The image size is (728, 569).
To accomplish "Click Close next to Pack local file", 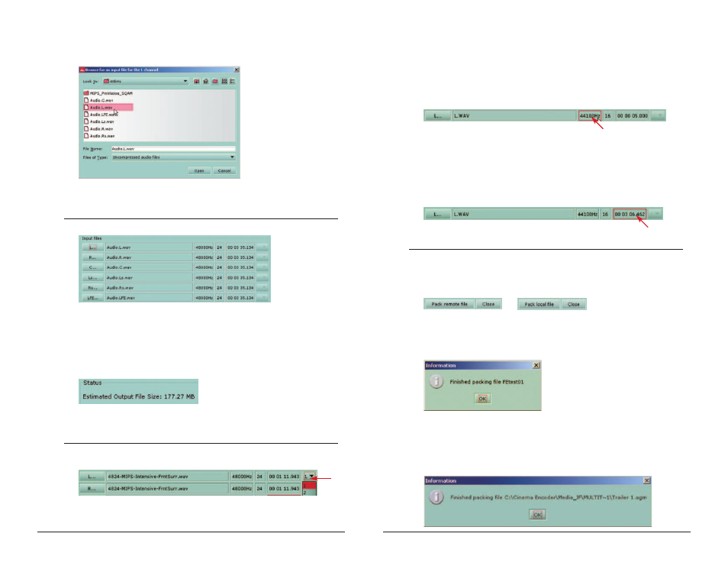I will 573,305.
